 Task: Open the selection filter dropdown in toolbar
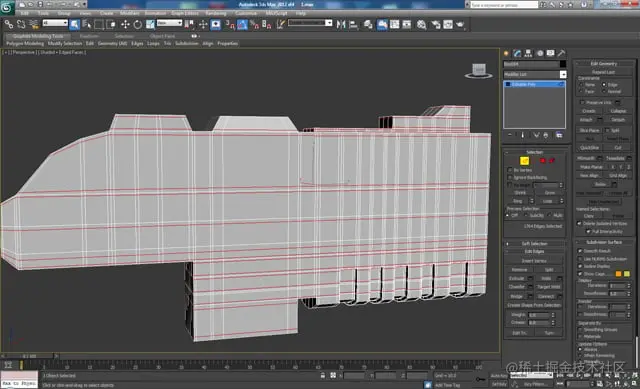pyautogui.click(x=55, y=23)
